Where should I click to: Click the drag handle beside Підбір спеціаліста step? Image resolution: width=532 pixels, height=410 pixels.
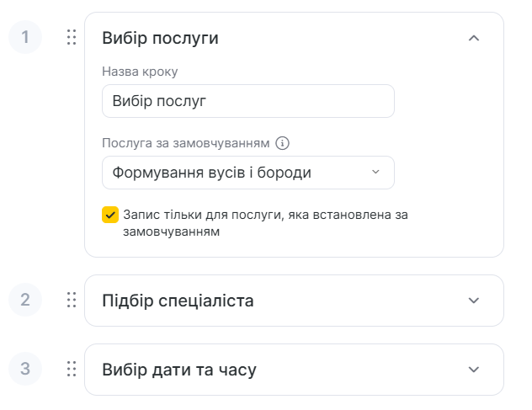pyautogui.click(x=72, y=300)
